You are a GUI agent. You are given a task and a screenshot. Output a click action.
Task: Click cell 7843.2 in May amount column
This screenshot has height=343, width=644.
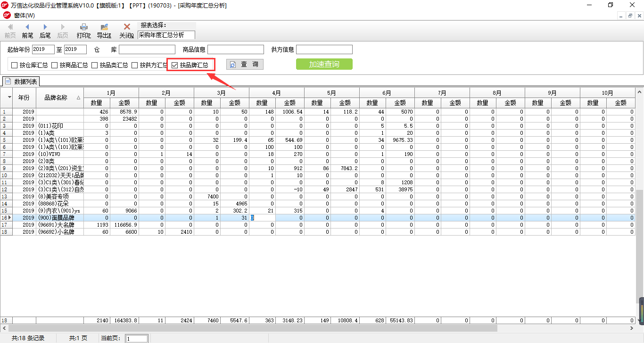pos(345,168)
